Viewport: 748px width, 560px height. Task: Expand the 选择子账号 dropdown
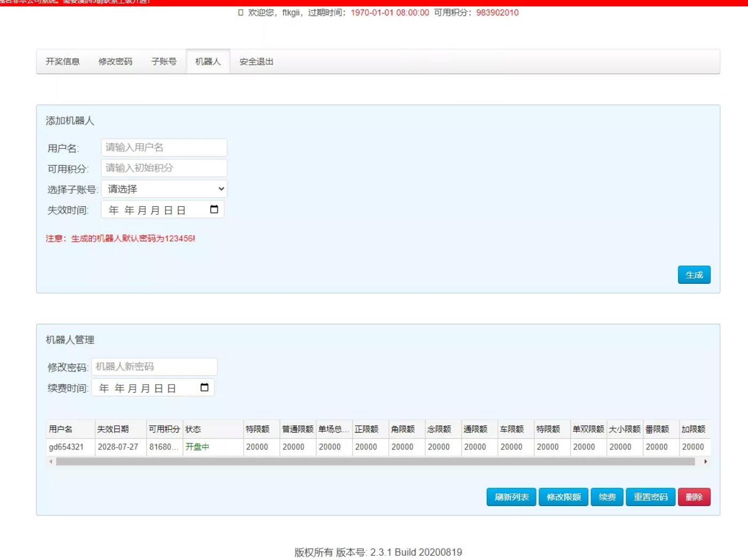(x=164, y=189)
